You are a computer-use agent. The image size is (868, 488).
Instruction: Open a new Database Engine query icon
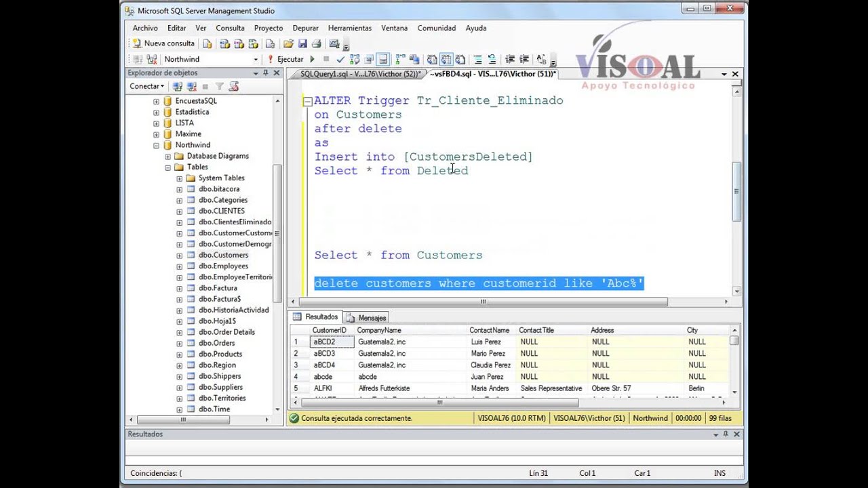click(x=208, y=43)
